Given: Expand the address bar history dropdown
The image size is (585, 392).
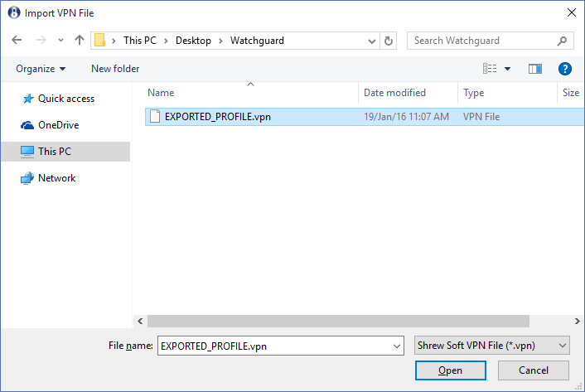Looking at the screenshot, I should tap(371, 41).
